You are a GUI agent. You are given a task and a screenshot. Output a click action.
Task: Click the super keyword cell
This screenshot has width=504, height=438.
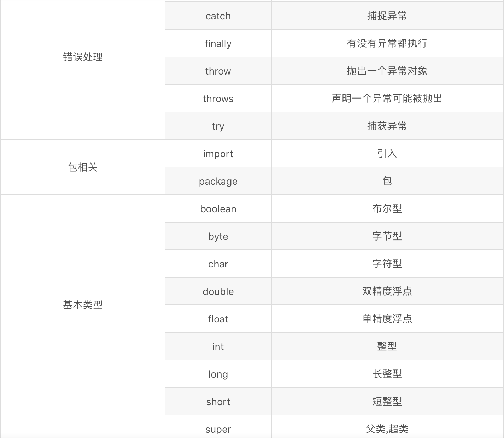pos(218,429)
